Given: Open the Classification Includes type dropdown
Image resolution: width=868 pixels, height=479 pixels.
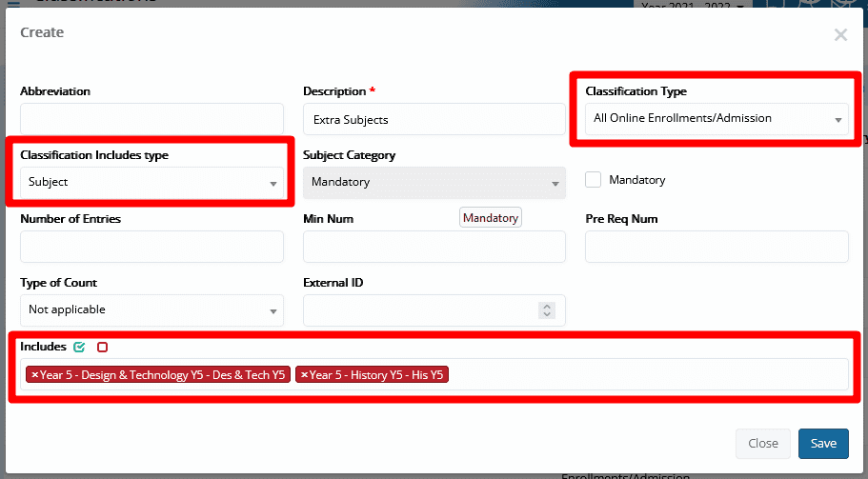Looking at the screenshot, I should click(151, 182).
